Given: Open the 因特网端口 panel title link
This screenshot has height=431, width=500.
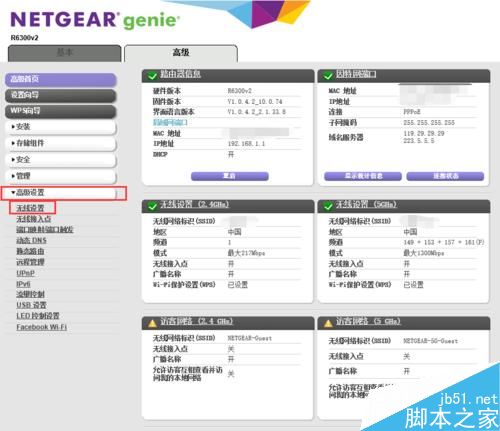Looking at the screenshot, I should (x=356, y=74).
